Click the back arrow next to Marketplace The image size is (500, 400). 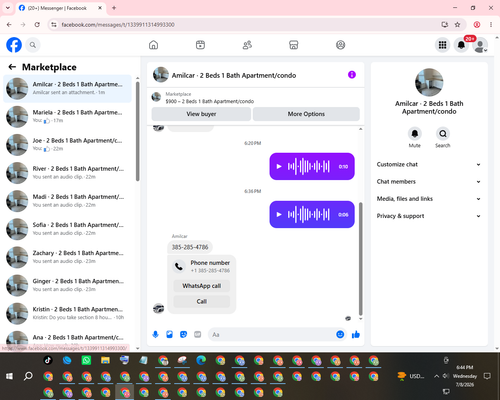(x=12, y=67)
